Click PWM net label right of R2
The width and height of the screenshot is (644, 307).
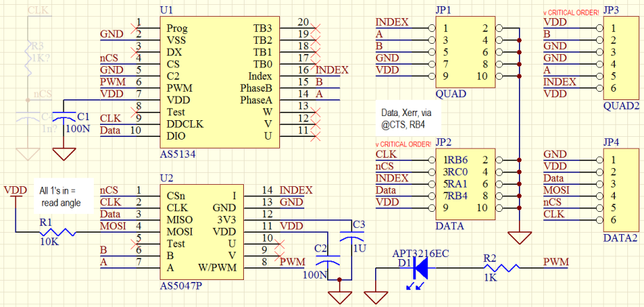coord(556,262)
